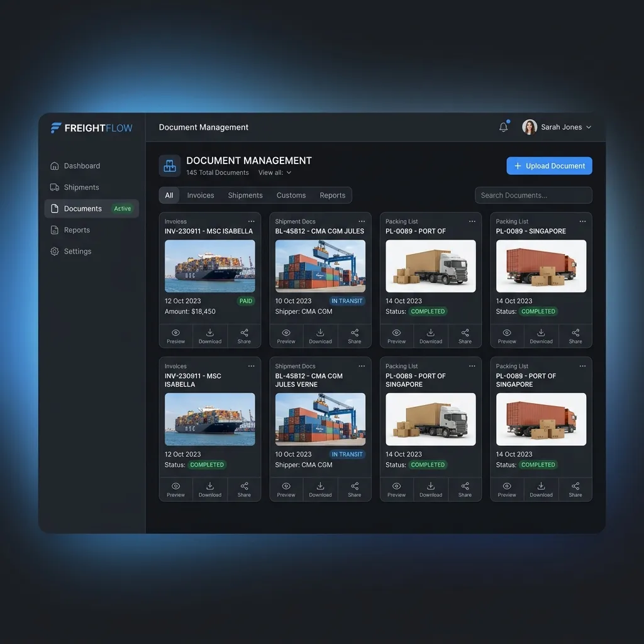Open options menu on INV-230911 card

tap(251, 221)
